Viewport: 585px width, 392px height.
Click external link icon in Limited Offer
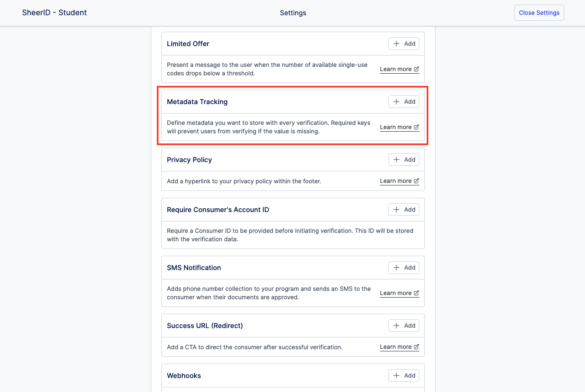tap(416, 69)
